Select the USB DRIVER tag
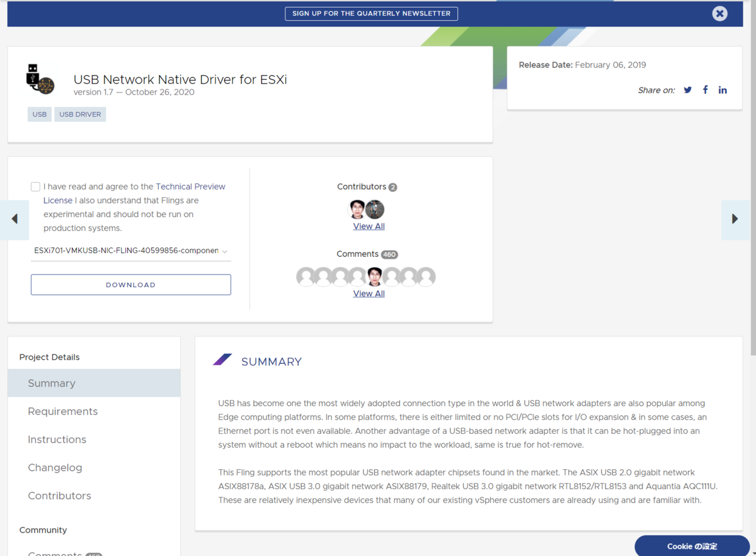The height and width of the screenshot is (556, 756). click(80, 115)
